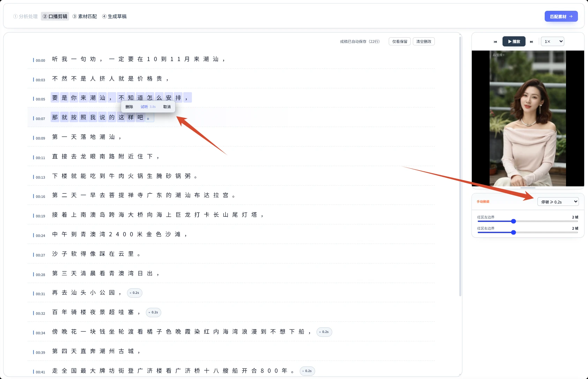Toggle 仅看保留 view filter
This screenshot has width=588, height=379.
[x=400, y=42]
